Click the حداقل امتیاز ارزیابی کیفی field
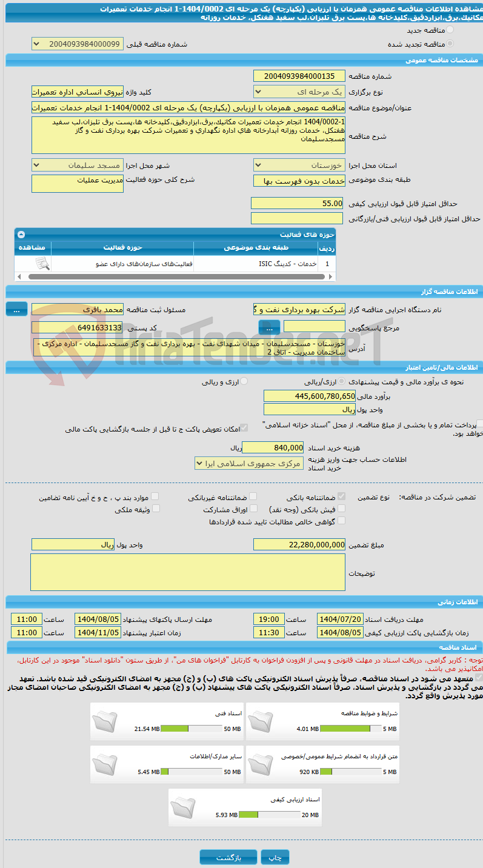The width and height of the screenshot is (483, 868). pos(297,203)
